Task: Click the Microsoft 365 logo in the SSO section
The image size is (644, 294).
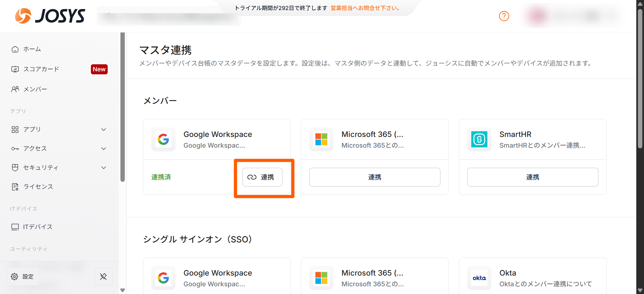Action: click(321, 278)
